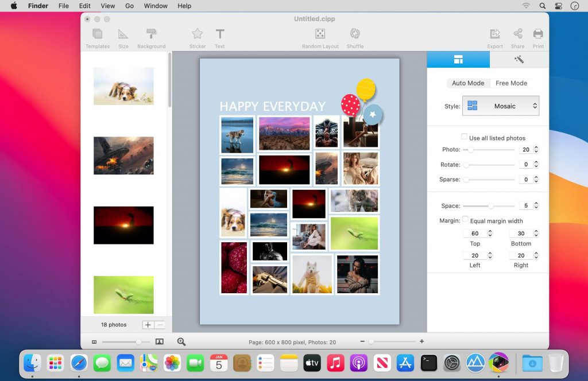
Task: Export the collage
Action: tap(494, 36)
